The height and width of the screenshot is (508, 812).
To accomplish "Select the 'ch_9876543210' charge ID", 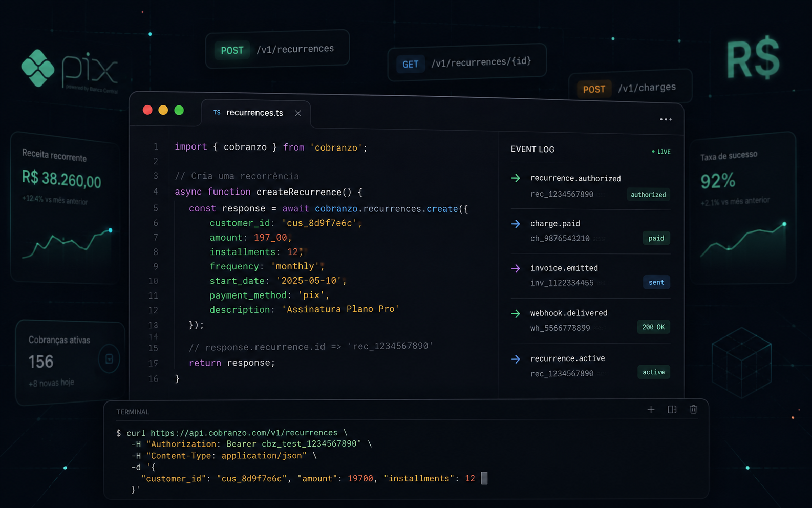I will click(560, 238).
